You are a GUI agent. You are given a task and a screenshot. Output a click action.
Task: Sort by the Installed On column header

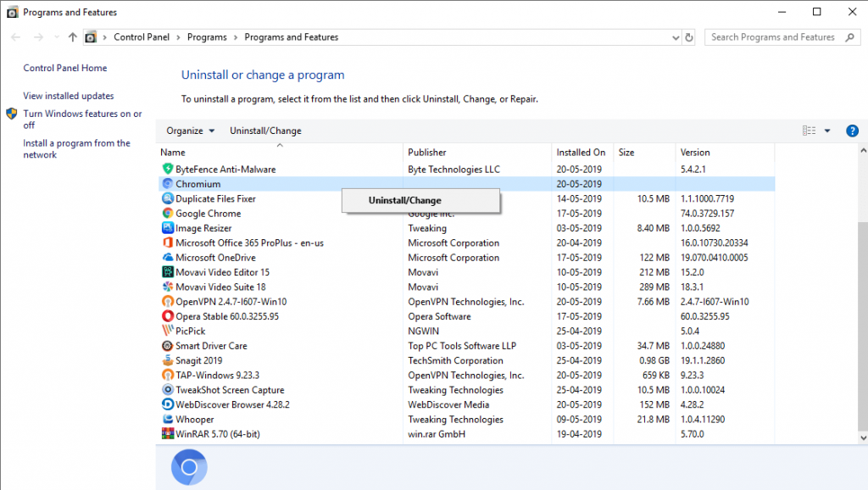point(581,152)
